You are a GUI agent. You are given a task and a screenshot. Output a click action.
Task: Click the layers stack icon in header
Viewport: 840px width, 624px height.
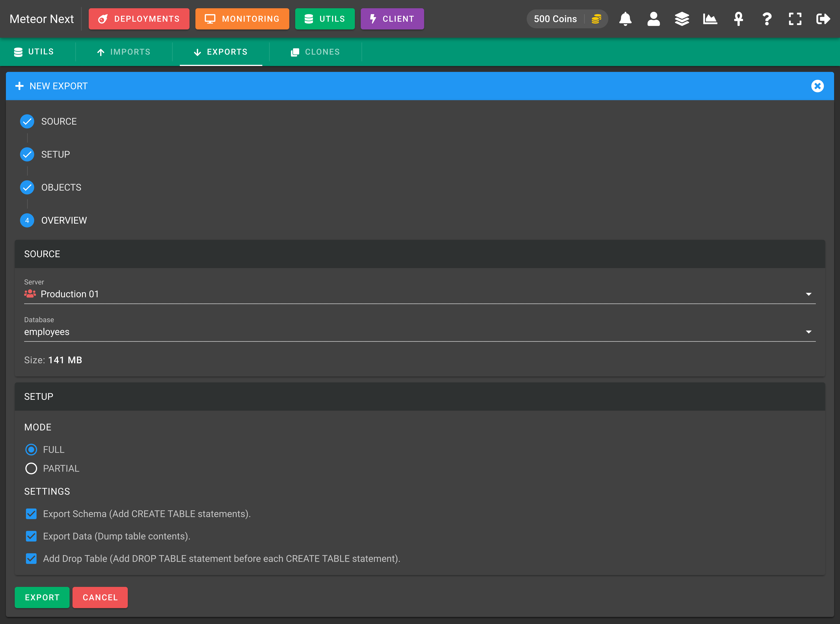click(682, 19)
